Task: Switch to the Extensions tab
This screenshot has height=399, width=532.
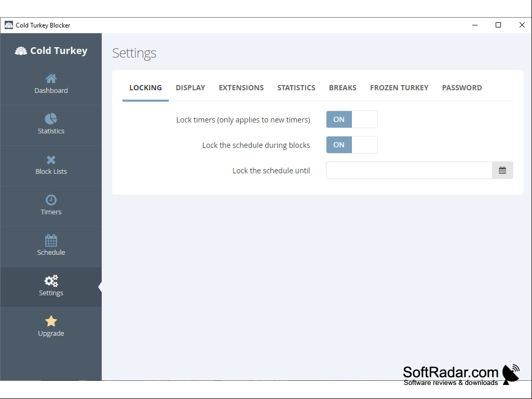Action: click(x=241, y=88)
